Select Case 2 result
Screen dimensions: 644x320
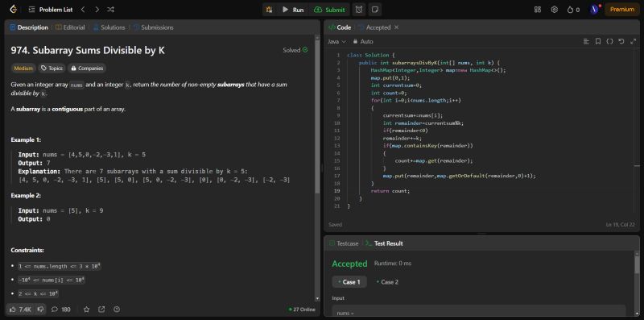pyautogui.click(x=387, y=282)
